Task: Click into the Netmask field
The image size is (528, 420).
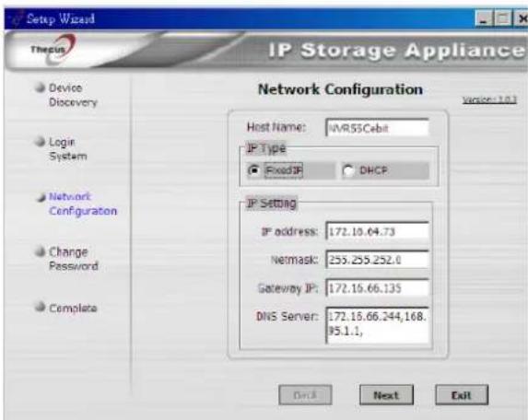Action: (x=377, y=260)
